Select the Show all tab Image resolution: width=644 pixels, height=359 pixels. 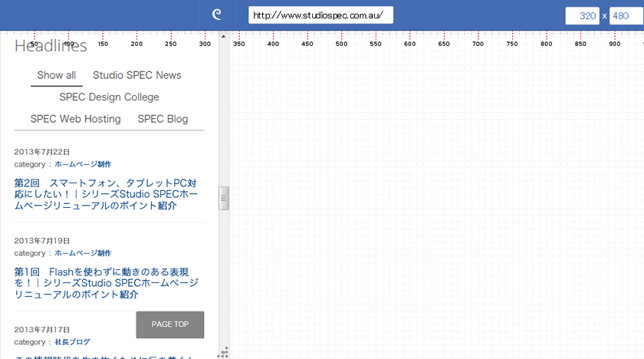pyautogui.click(x=57, y=75)
